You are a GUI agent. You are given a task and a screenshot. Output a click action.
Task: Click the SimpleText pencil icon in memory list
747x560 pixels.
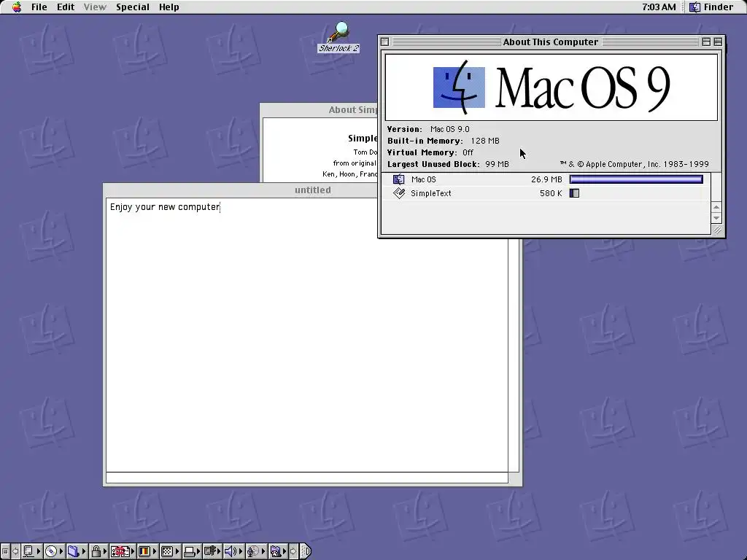399,192
